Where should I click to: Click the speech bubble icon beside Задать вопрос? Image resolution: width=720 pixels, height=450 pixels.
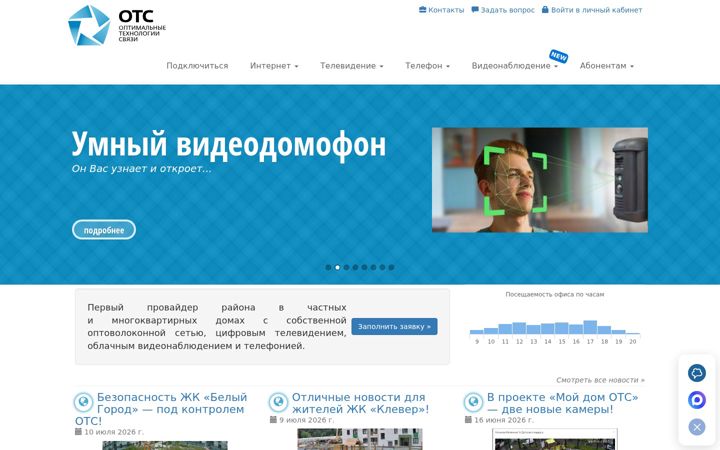click(x=475, y=10)
